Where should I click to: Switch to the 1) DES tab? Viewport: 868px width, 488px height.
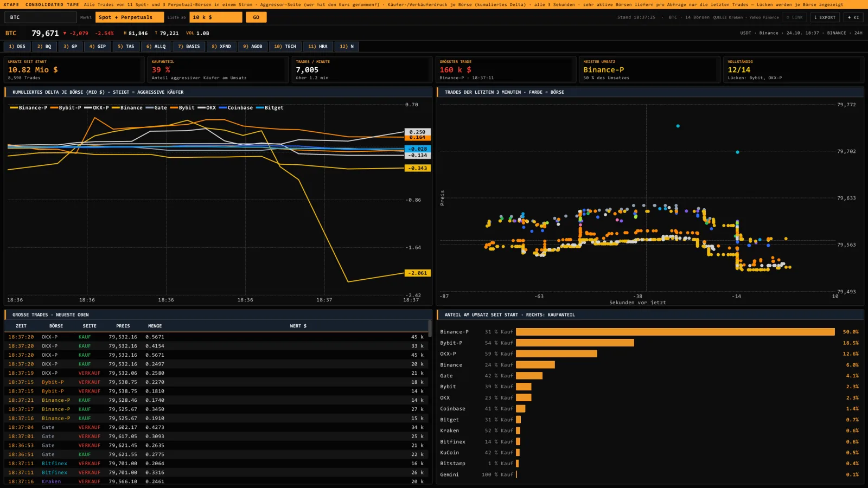pyautogui.click(x=17, y=47)
